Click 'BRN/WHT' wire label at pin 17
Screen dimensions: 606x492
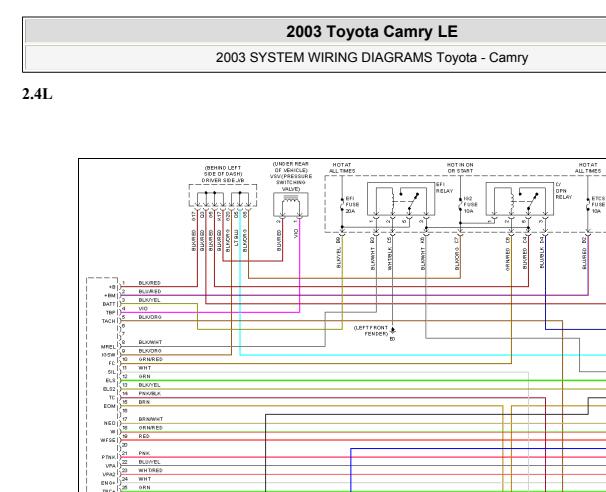click(151, 419)
